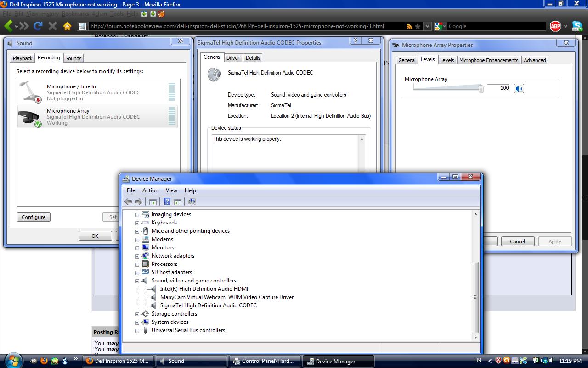Select Intel(R) High Definition Audio HDMI

pos(204,289)
